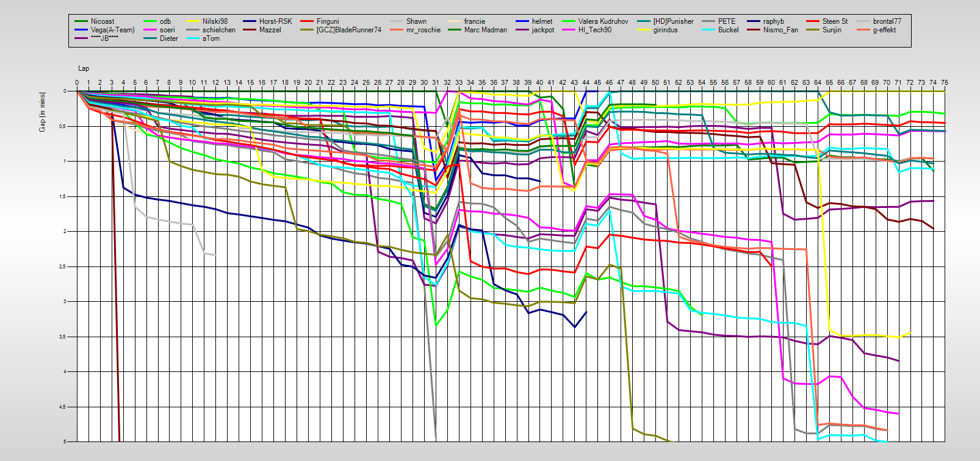Select Nismo_Fan in the legend
Screen dimensions: 980x461
tap(780, 30)
